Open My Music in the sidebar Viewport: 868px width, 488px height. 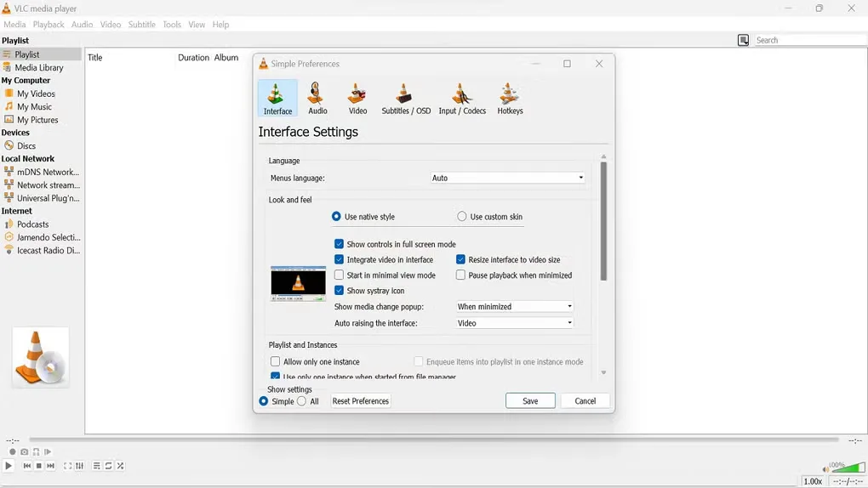[34, 107]
